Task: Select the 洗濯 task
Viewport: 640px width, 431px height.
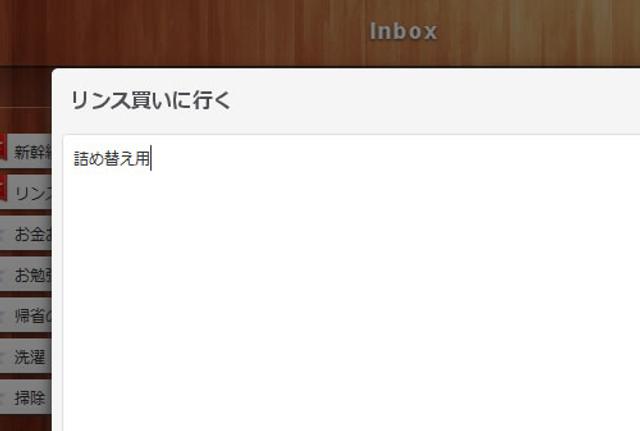Action: click(x=30, y=356)
